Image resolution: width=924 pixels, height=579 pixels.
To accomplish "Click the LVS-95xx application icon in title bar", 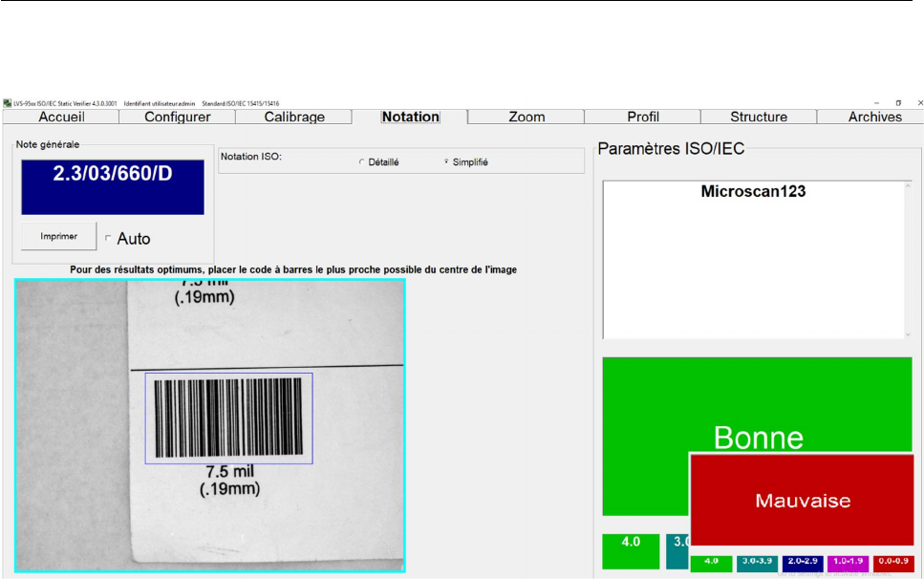I will point(7,103).
